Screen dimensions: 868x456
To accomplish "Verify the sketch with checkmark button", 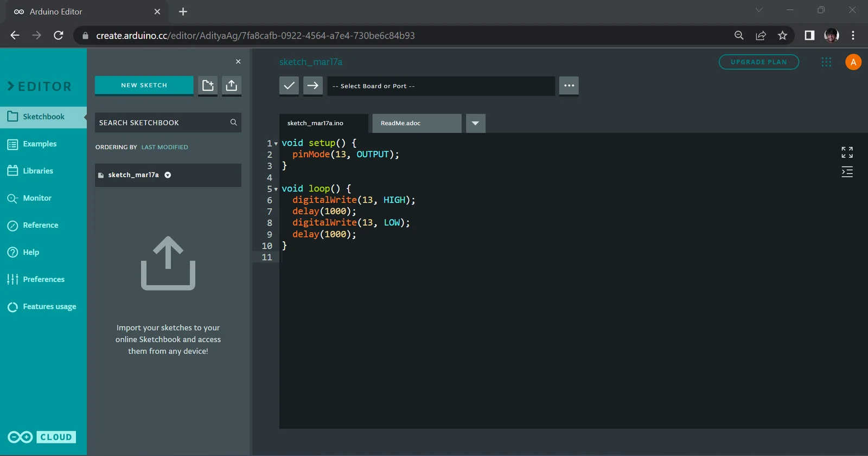I will [289, 86].
